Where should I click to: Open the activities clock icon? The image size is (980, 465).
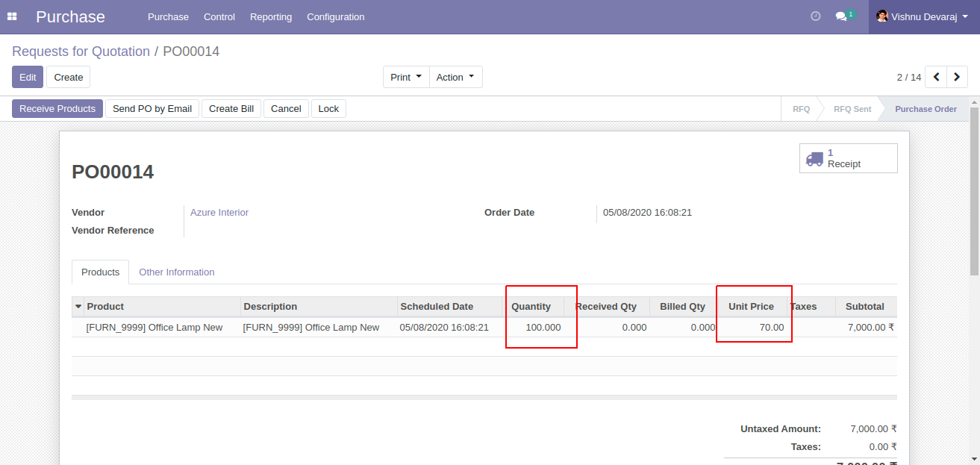tap(816, 16)
